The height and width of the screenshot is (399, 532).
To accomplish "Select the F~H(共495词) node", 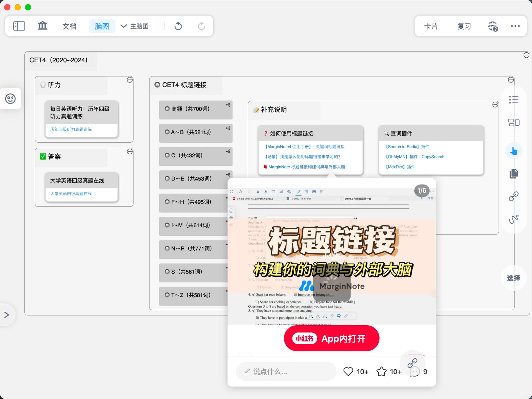I will [x=193, y=203].
